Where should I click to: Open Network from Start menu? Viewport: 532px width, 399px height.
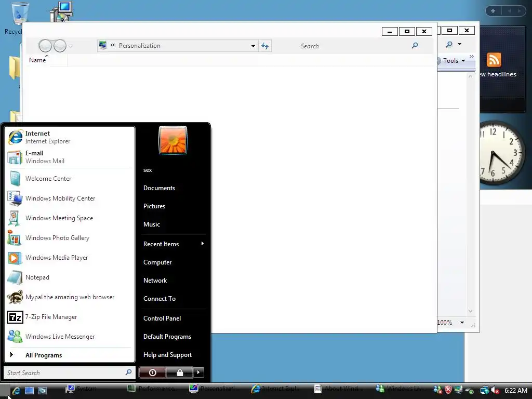coord(174,280)
